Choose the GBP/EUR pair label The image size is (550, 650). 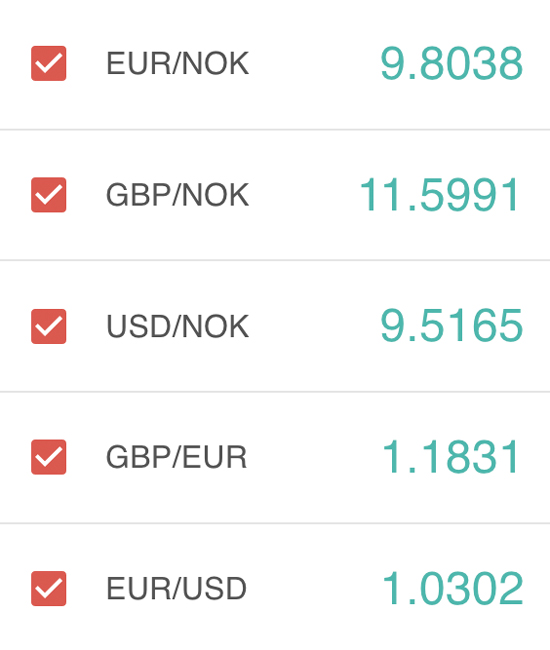177,457
